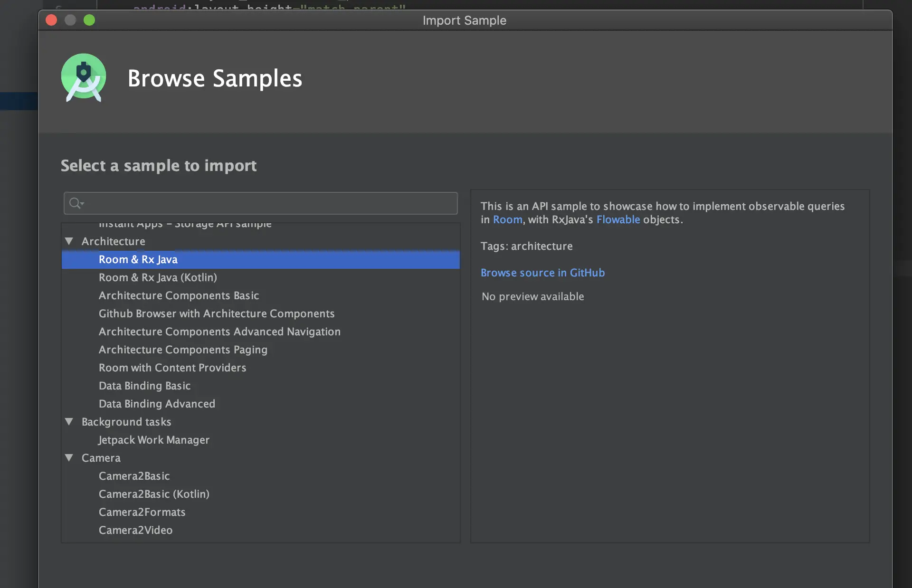
Task: Click the Camera category label
Action: point(101,458)
